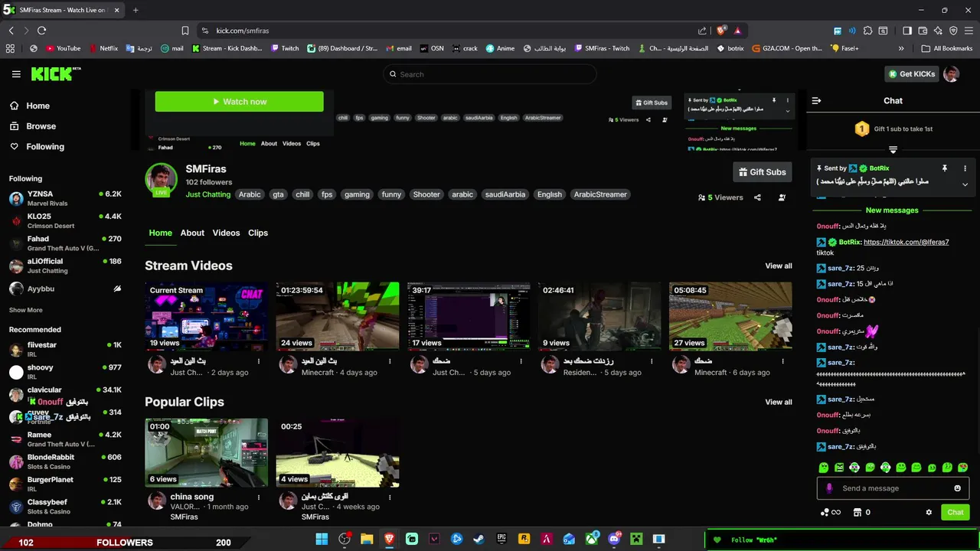Click the Watch now button
Viewport: 980px width, 551px height.
pos(239,102)
